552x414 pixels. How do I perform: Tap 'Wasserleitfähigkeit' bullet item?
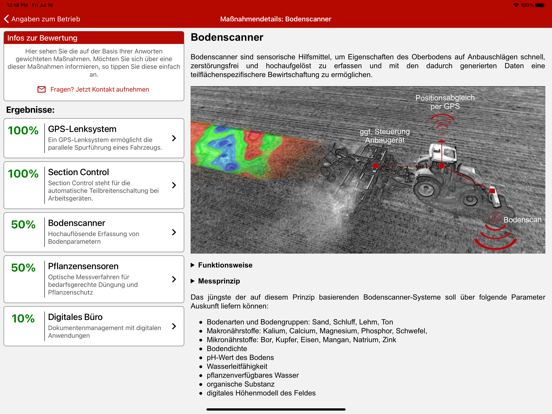237,366
